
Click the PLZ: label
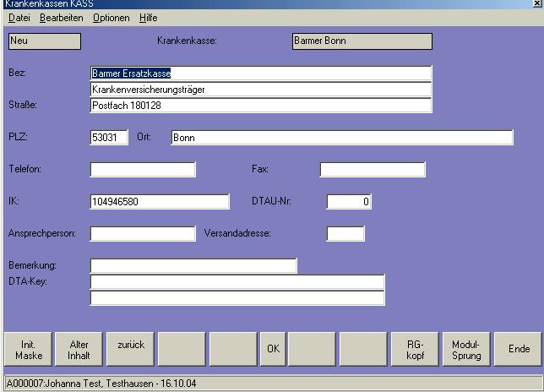click(18, 137)
